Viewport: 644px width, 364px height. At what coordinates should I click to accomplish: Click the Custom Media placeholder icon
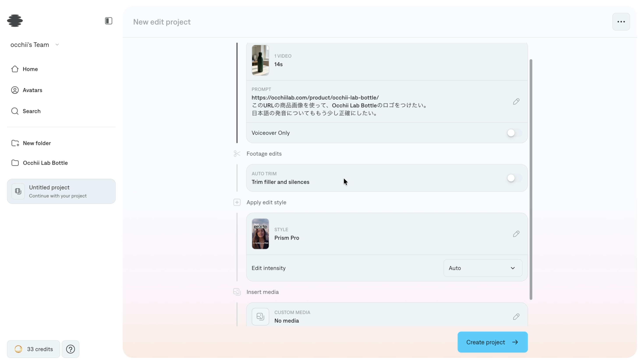tap(260, 317)
